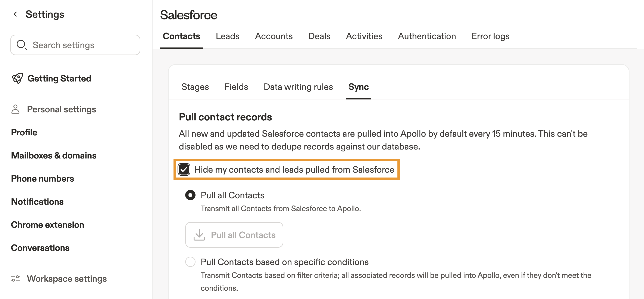
Task: Select the Pull all Contacts radio option
Action: coord(190,195)
